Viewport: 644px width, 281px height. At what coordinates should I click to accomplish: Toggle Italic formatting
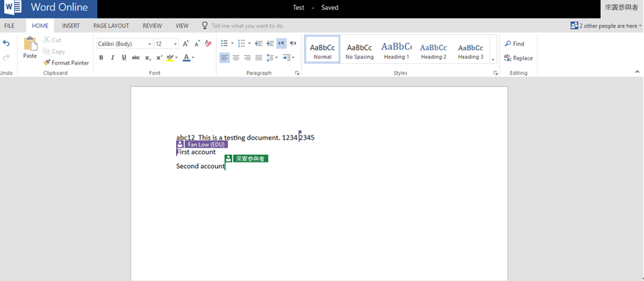[112, 58]
